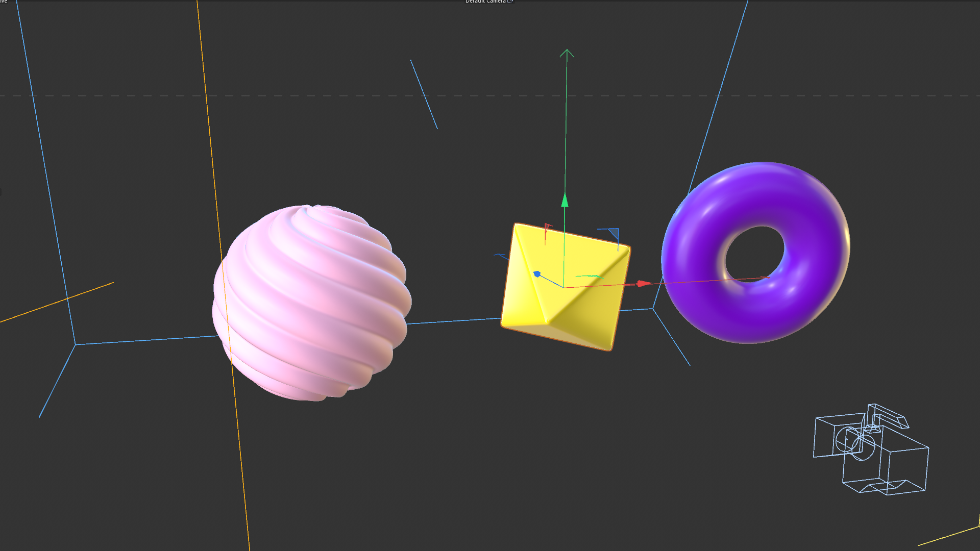Click the gizmo origin point on octahedron
Image resolution: width=980 pixels, height=551 pixels.
(564, 287)
